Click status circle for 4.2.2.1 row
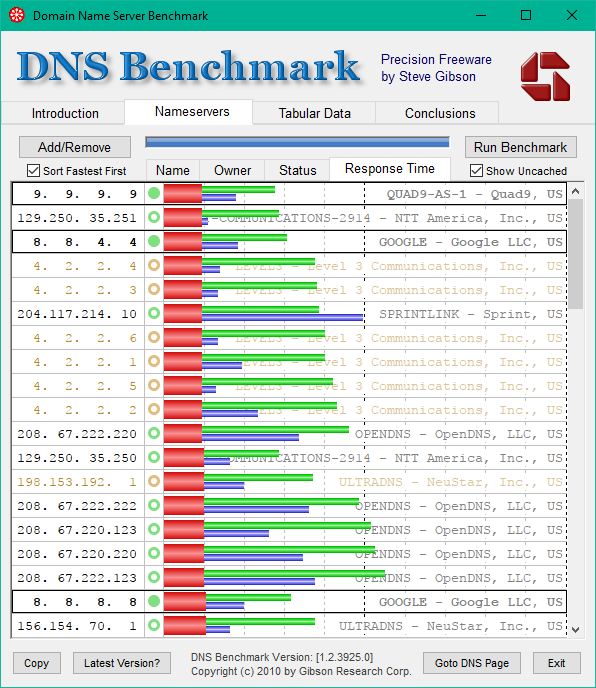 (154, 361)
